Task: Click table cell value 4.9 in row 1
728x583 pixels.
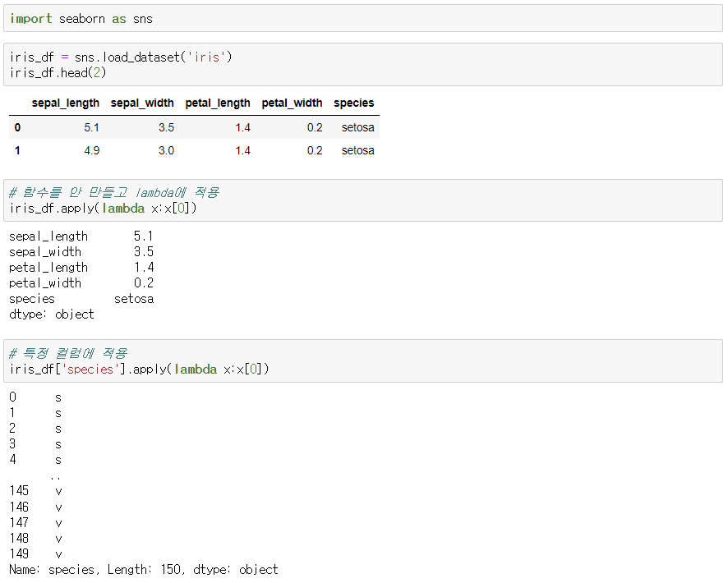Action: click(91, 151)
